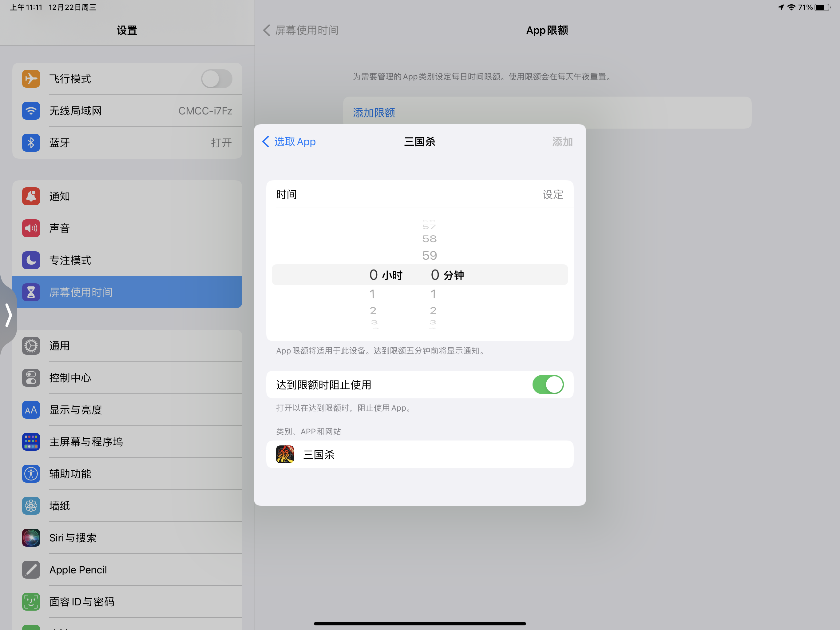Open 无线局域网 settings
Viewport: 840px width, 630px height.
pos(127,110)
